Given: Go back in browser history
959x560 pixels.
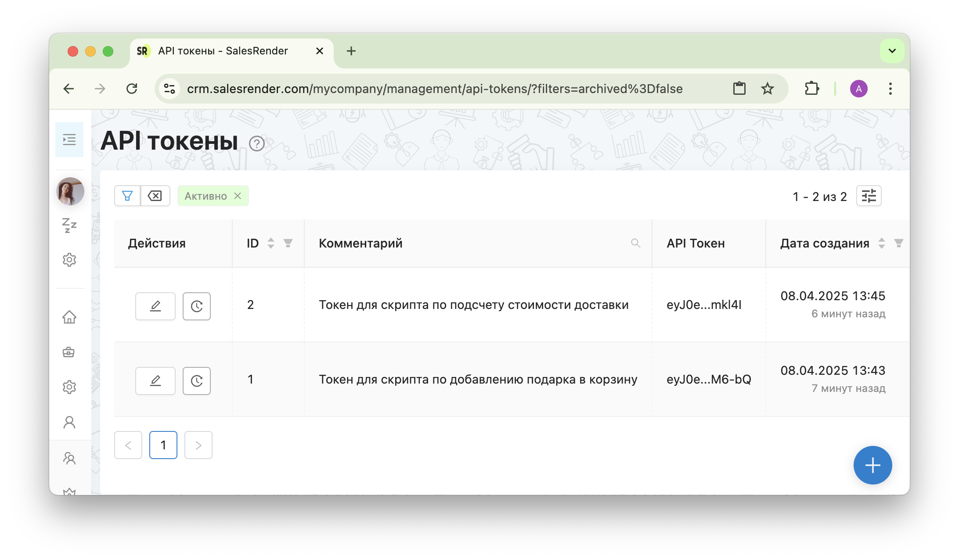Looking at the screenshot, I should point(69,89).
